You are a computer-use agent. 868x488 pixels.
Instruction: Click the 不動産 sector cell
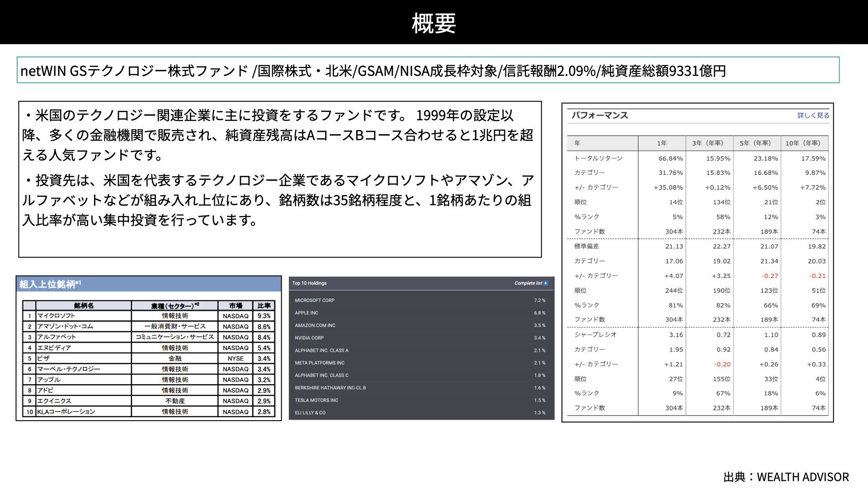click(175, 401)
